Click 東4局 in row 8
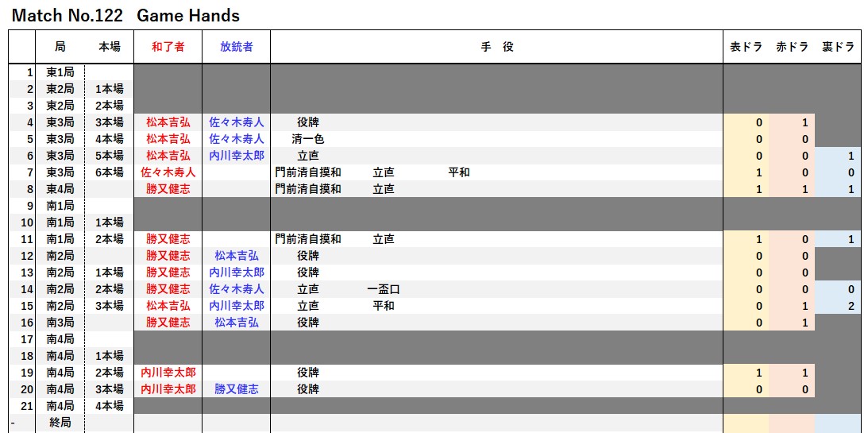 click(60, 189)
